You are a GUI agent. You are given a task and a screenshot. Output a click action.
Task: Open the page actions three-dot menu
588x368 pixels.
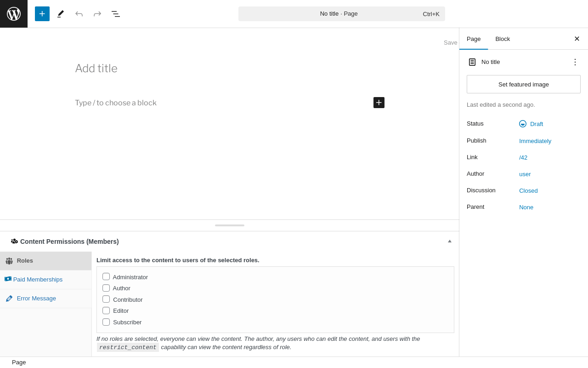tap(575, 62)
